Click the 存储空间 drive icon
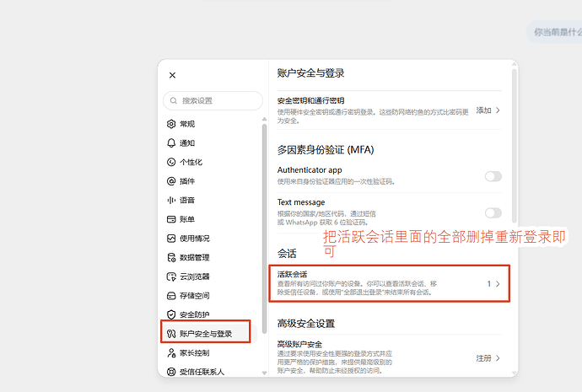Viewport: 582px width, 392px height. tap(171, 296)
